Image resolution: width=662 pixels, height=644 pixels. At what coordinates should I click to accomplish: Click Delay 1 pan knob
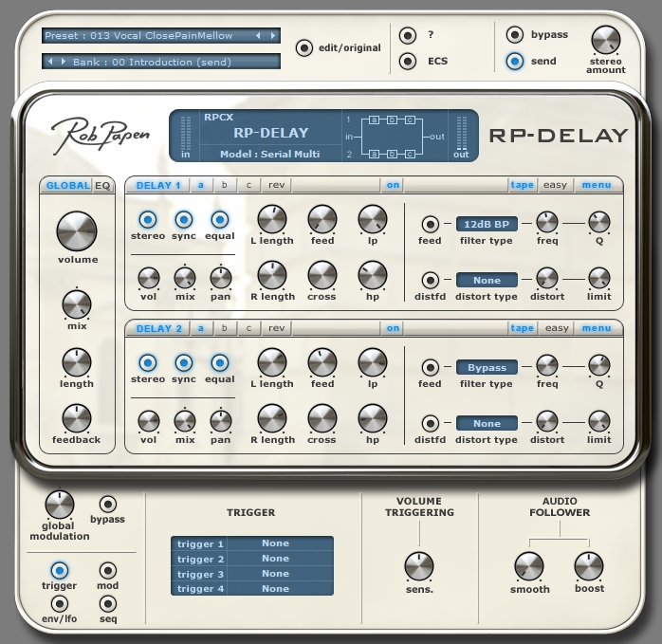pyautogui.click(x=221, y=278)
